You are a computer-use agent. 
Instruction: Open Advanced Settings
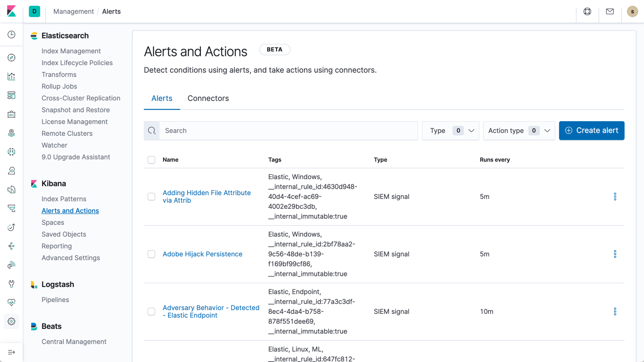point(71,258)
